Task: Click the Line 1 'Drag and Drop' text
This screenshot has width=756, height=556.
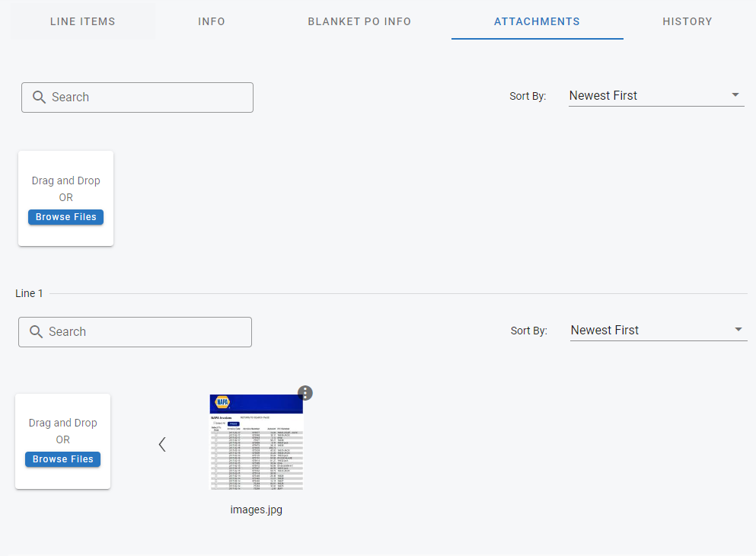Action: click(x=62, y=423)
